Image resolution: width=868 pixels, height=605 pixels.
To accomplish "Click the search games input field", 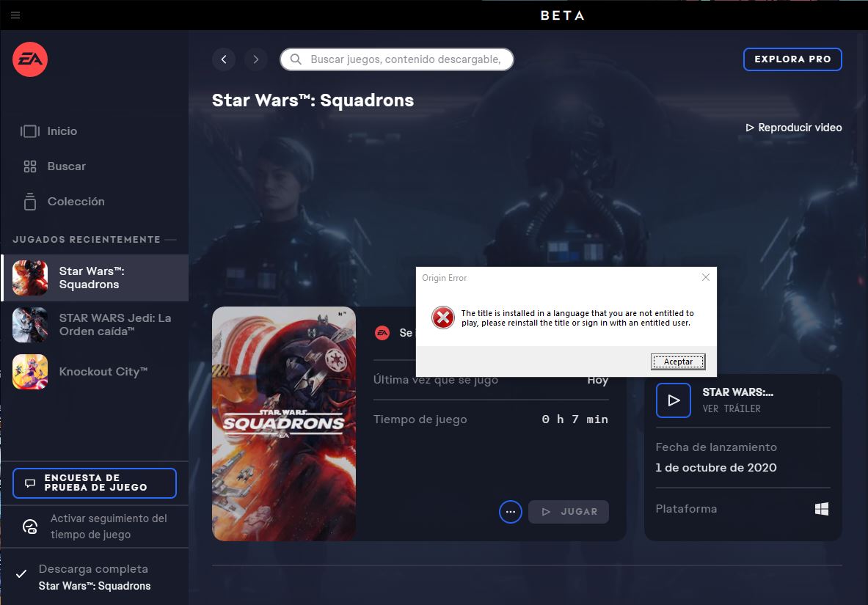I will pyautogui.click(x=404, y=59).
